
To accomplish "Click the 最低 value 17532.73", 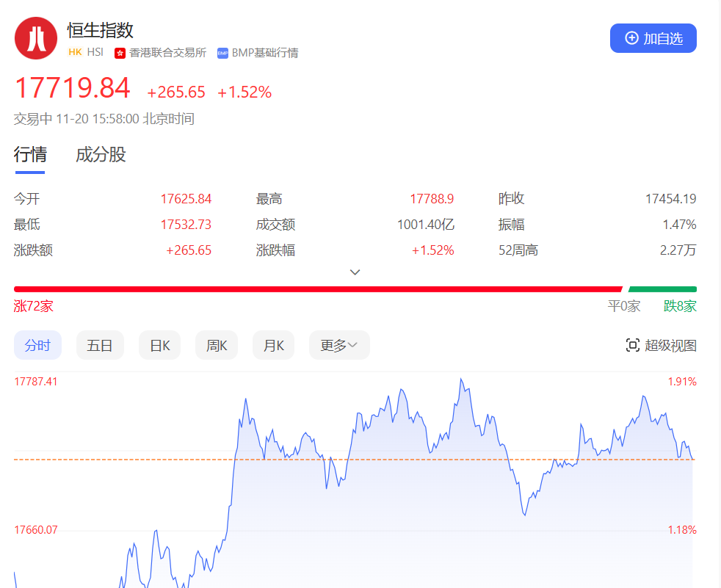I will [186, 225].
